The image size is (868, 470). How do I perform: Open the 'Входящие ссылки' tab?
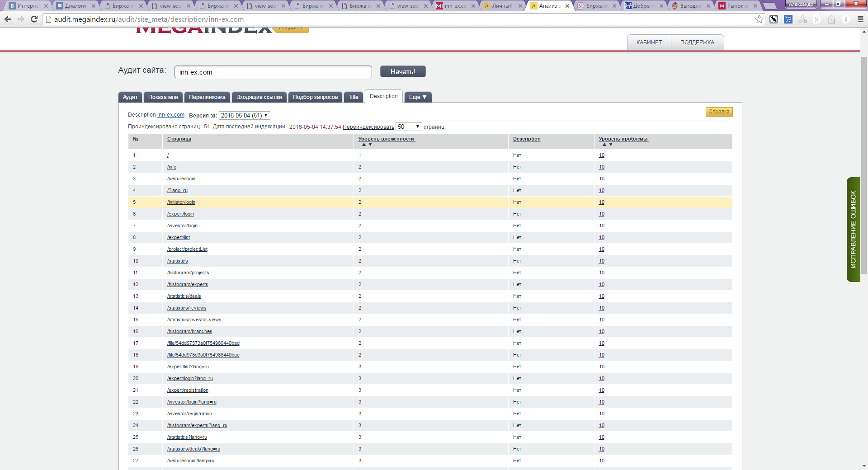[x=259, y=97]
